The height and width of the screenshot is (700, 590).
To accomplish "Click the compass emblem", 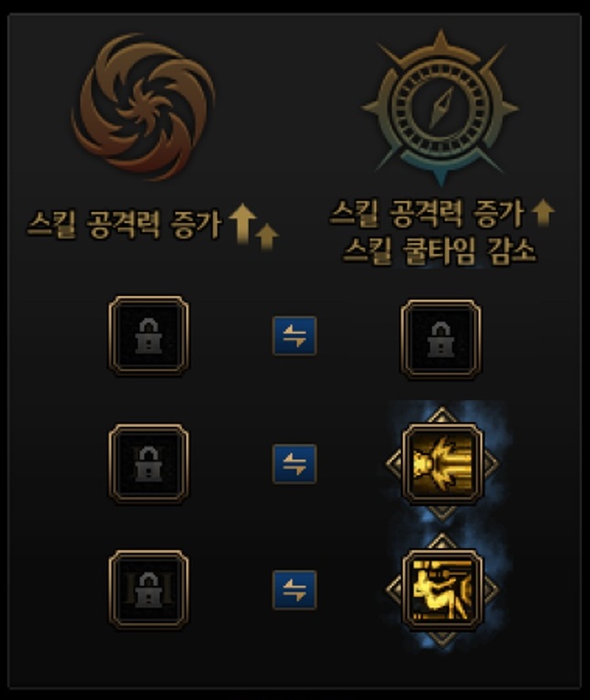I will [x=440, y=108].
